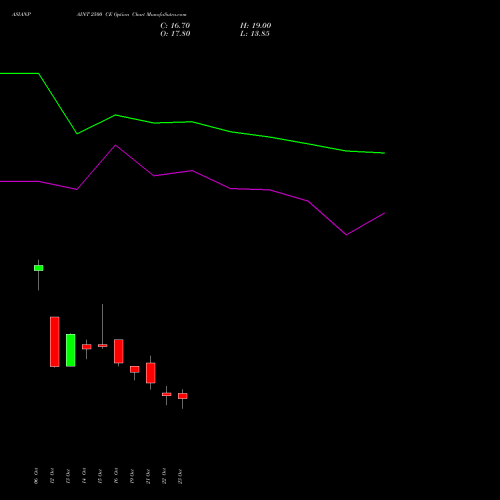This screenshot has width=500, height=500.
Task: Click the tall red candlestick above 12 Oct
Action: (55, 342)
